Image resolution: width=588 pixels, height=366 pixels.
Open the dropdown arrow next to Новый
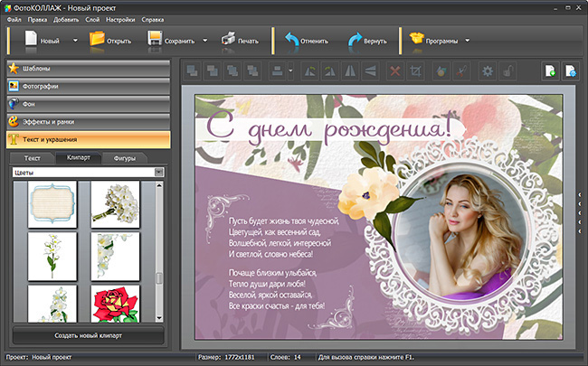[x=75, y=41]
